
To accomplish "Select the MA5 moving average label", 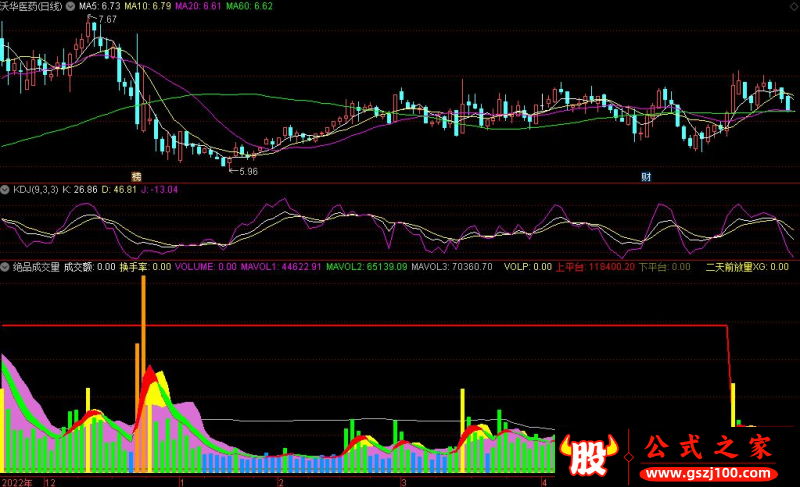I will [x=97, y=6].
